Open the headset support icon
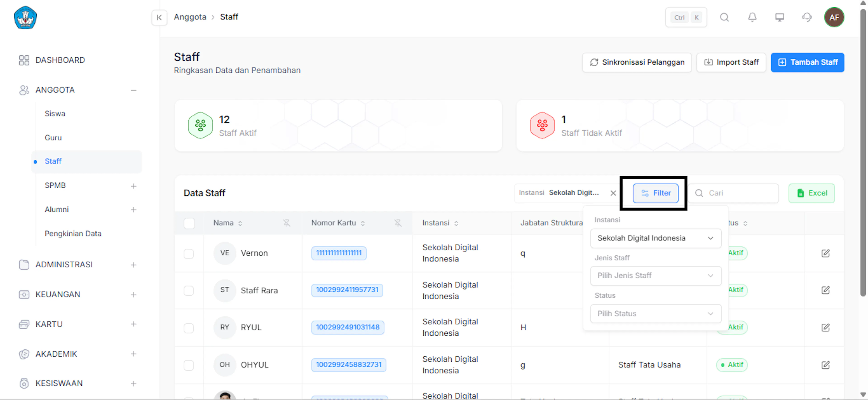Viewport: 868px width, 400px height. [x=807, y=17]
